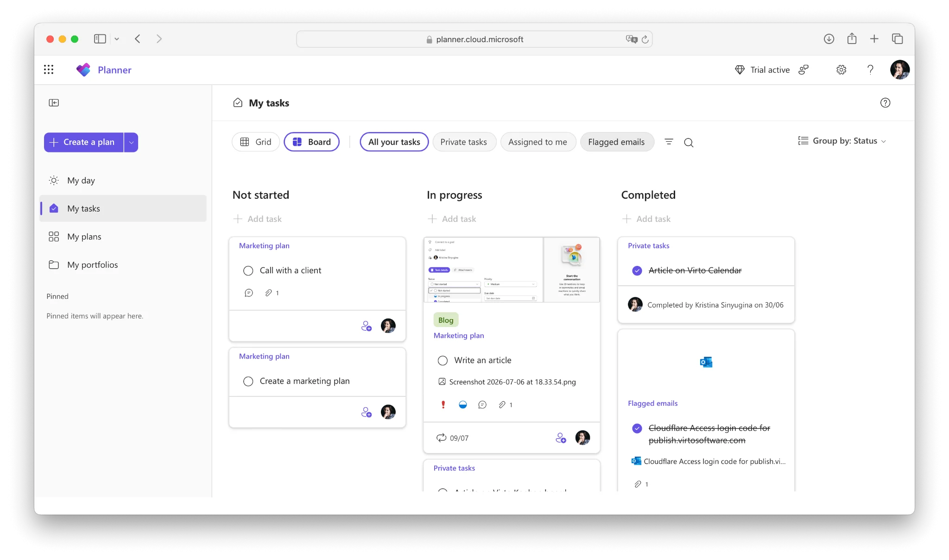
Task: Click the recurrence icon next to 09/07
Action: pos(441,438)
